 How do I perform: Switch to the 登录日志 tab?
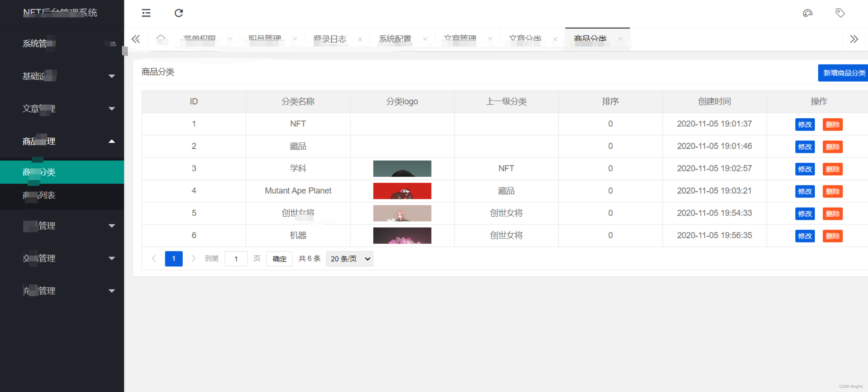tap(330, 39)
